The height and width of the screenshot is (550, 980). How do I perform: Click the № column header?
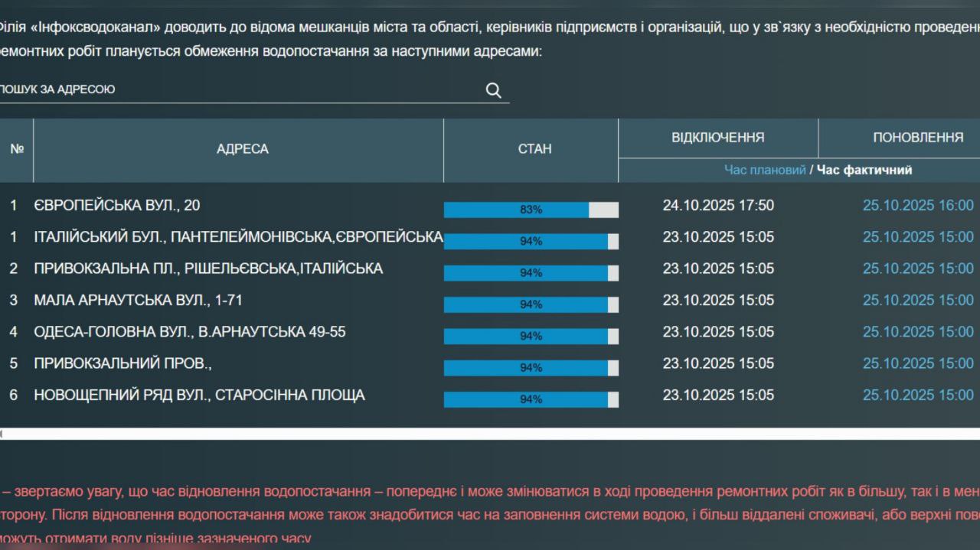coord(15,149)
